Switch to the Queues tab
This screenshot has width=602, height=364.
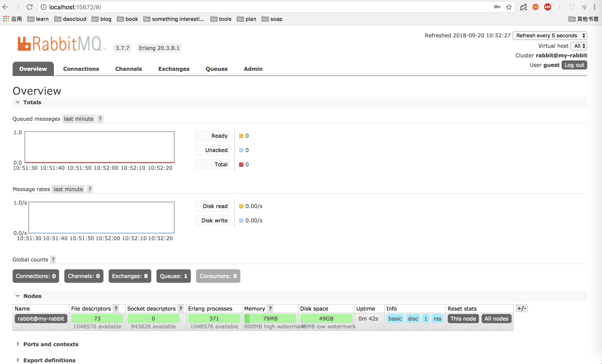click(216, 69)
